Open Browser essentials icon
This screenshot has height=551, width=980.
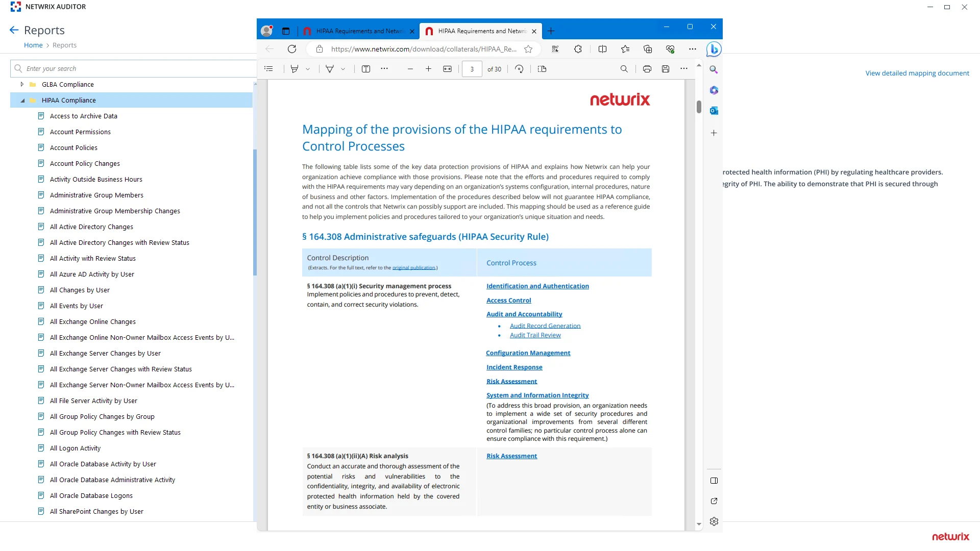[670, 49]
